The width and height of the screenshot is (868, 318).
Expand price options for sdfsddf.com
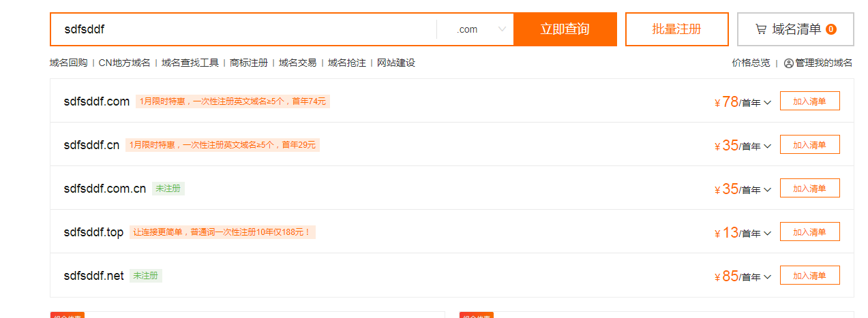coord(767,103)
